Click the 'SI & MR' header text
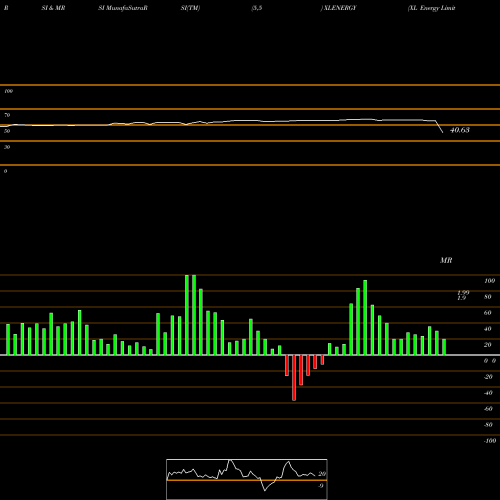Screen dimensions: 500x500 point(53,8)
